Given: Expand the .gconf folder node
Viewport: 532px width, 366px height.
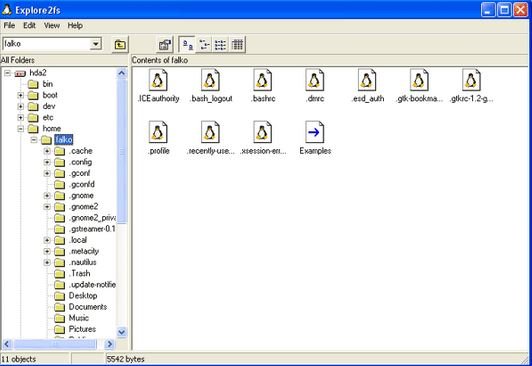Looking at the screenshot, I should click(47, 173).
